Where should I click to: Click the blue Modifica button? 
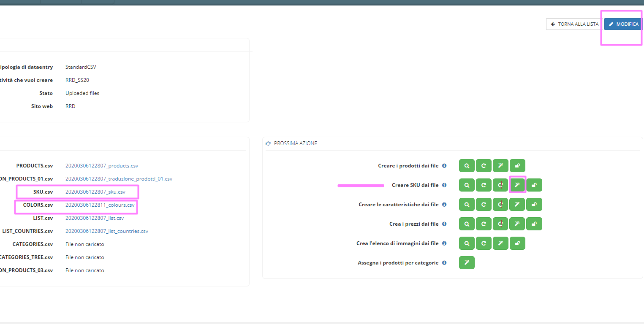[x=624, y=24]
